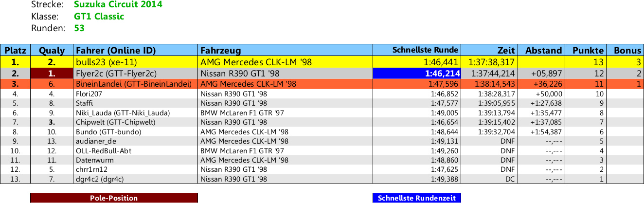Click the Suzuka Circuit 2014 text
The image size is (644, 203).
coord(118,5)
